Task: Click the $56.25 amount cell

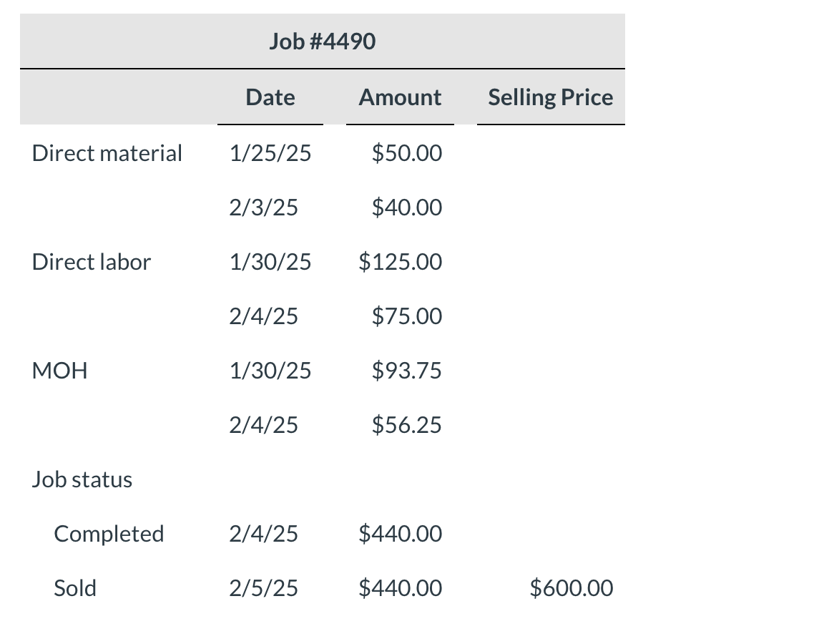Action: [x=407, y=425]
